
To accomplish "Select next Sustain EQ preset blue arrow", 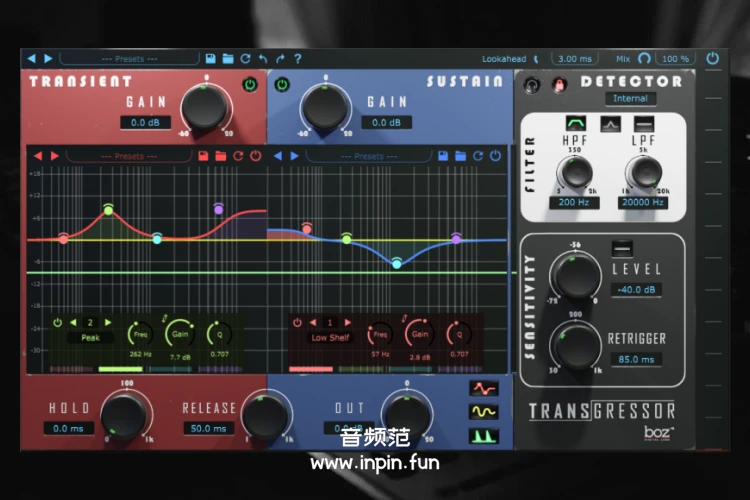I will click(x=294, y=156).
